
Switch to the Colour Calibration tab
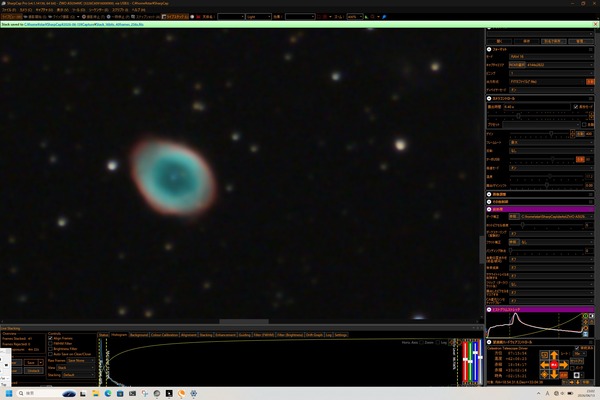tap(164, 335)
